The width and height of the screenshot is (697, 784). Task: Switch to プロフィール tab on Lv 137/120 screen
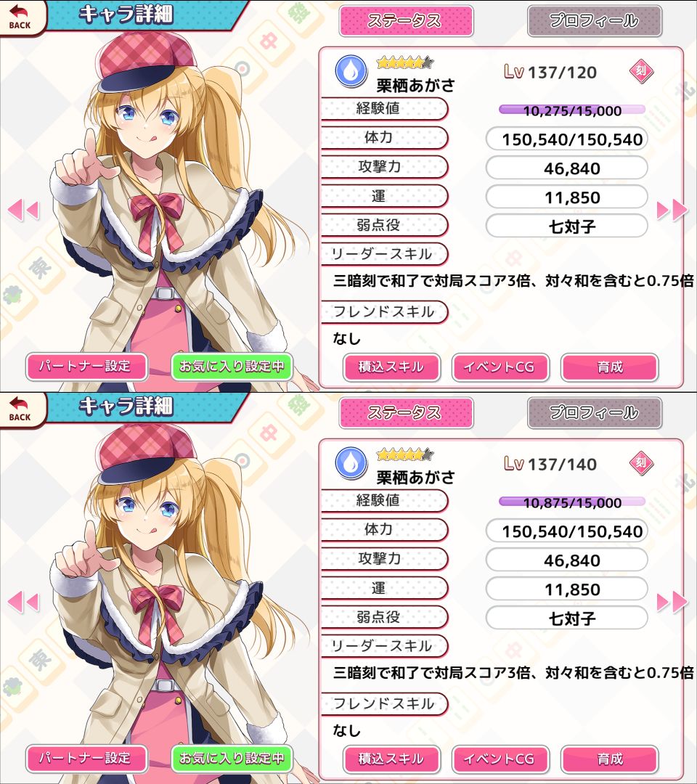[x=595, y=21]
